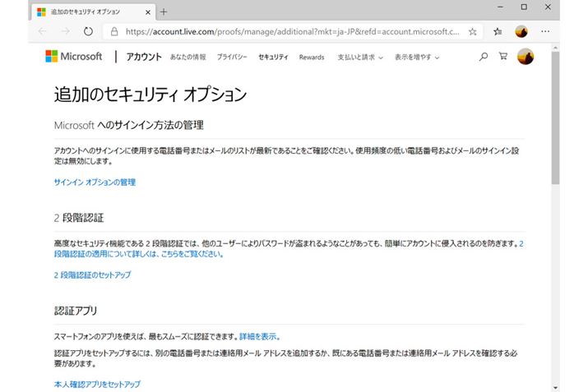Viewport: 588px width, 392px height.
Task: Open the あなたの情報 menu item
Action: (x=188, y=58)
